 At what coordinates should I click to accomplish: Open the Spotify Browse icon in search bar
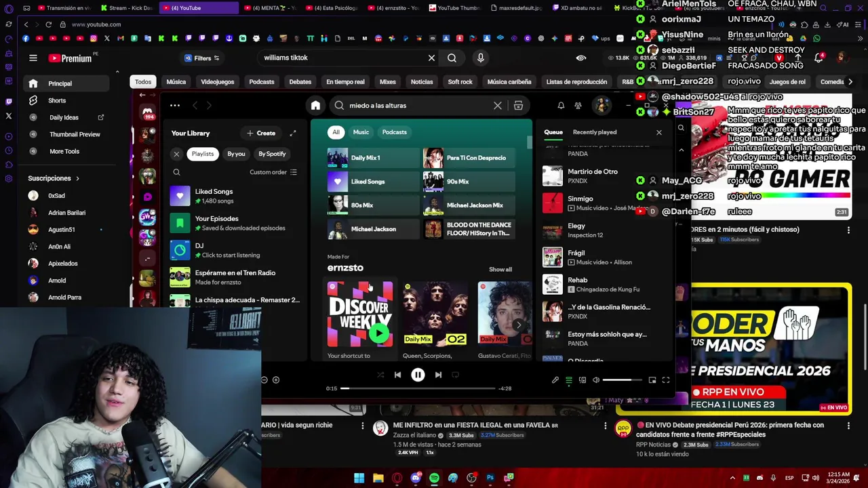518,106
